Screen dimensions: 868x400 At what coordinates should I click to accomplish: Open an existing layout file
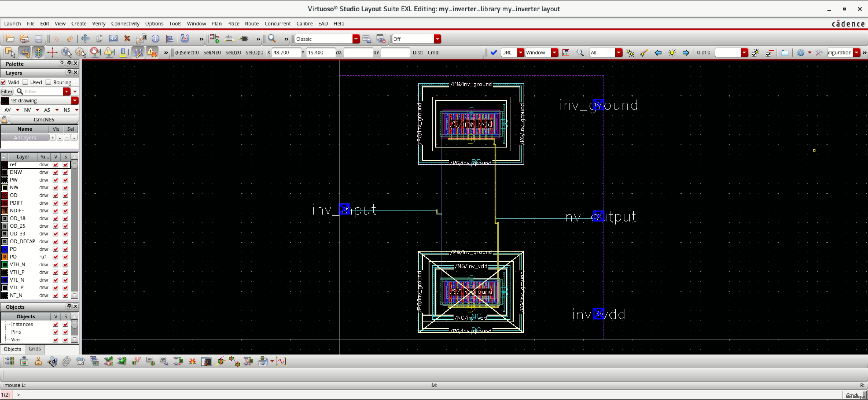click(x=9, y=39)
